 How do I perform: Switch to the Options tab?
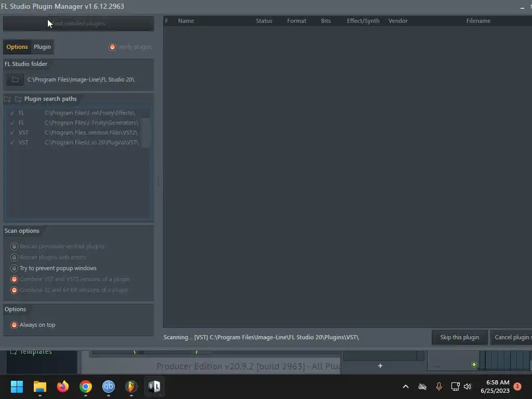(x=17, y=47)
